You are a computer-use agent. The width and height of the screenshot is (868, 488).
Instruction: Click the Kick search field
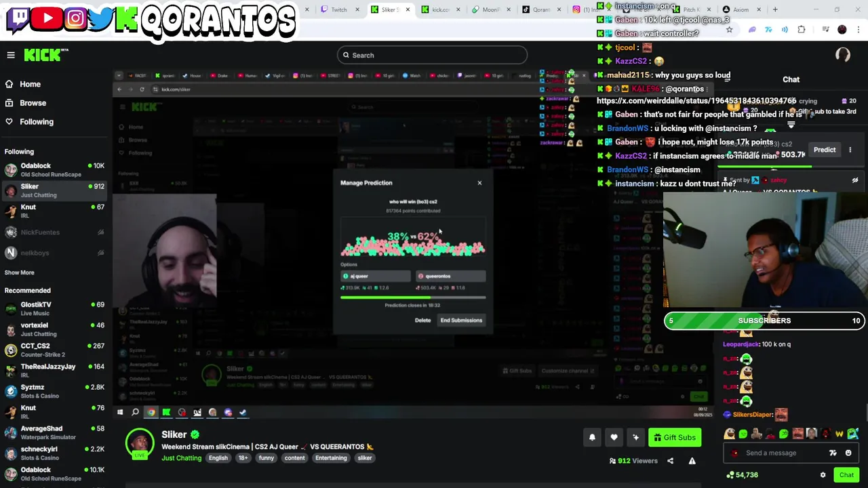click(x=432, y=55)
